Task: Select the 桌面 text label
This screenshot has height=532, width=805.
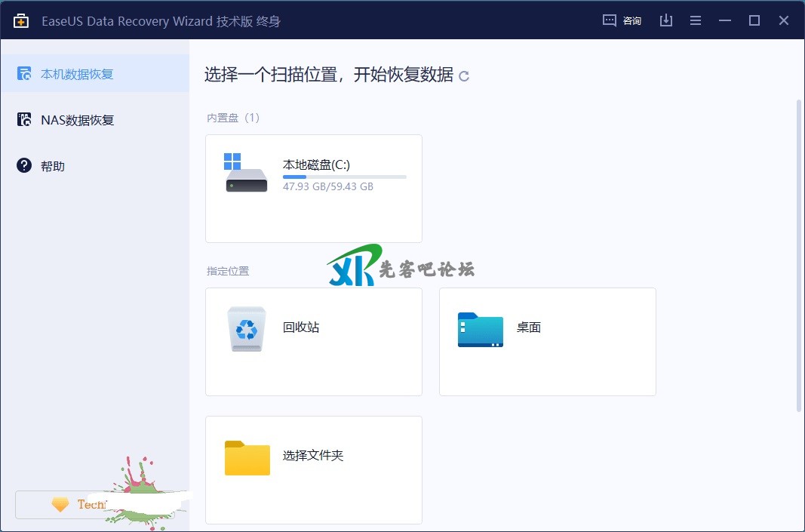Action: point(529,328)
